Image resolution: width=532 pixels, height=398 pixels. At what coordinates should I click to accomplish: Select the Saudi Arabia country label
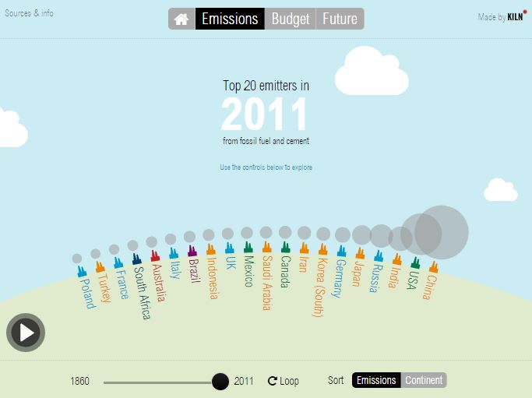(x=267, y=283)
